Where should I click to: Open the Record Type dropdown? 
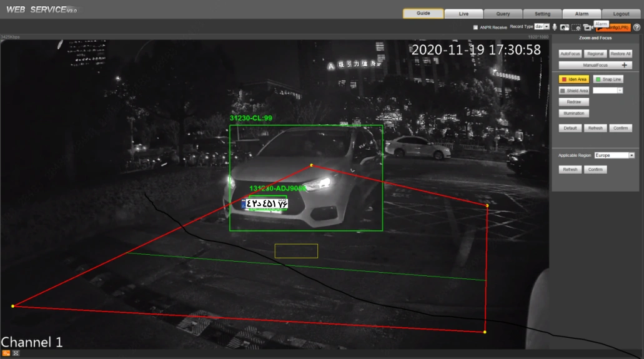547,27
